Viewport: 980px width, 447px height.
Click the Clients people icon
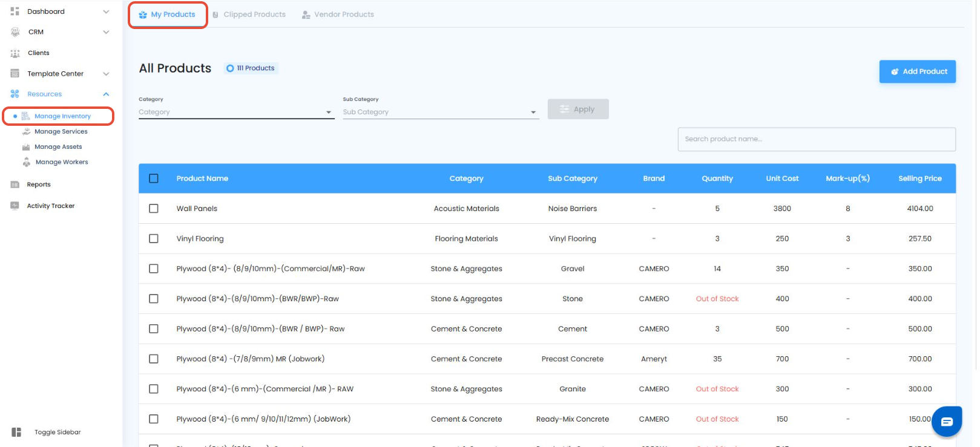[15, 53]
